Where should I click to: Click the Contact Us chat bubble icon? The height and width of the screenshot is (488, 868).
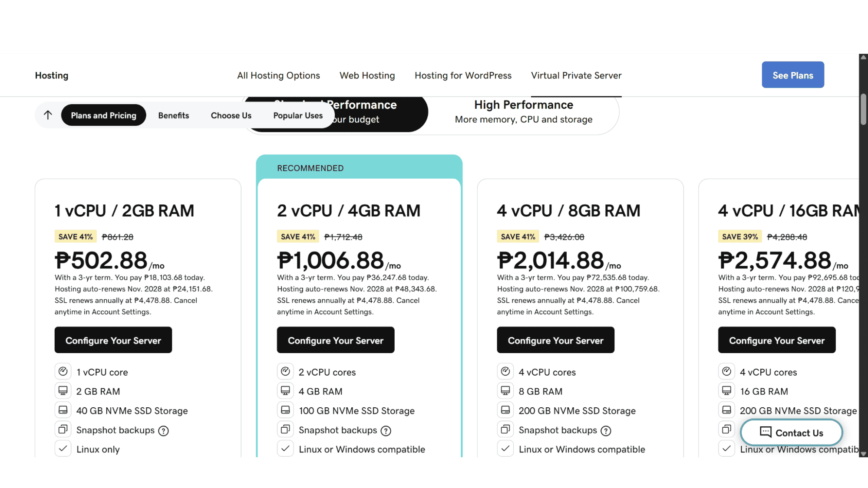[x=765, y=432]
